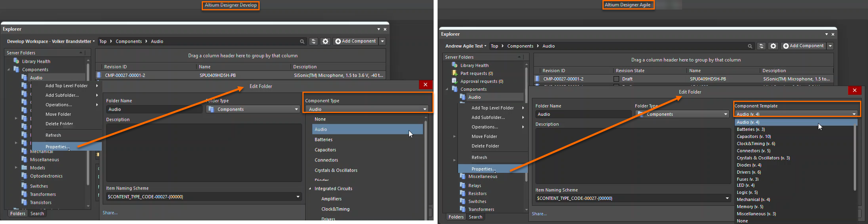Click refresh icon in right Explorer toolbar
Viewport: 868px width, 224px height.
tap(761, 46)
